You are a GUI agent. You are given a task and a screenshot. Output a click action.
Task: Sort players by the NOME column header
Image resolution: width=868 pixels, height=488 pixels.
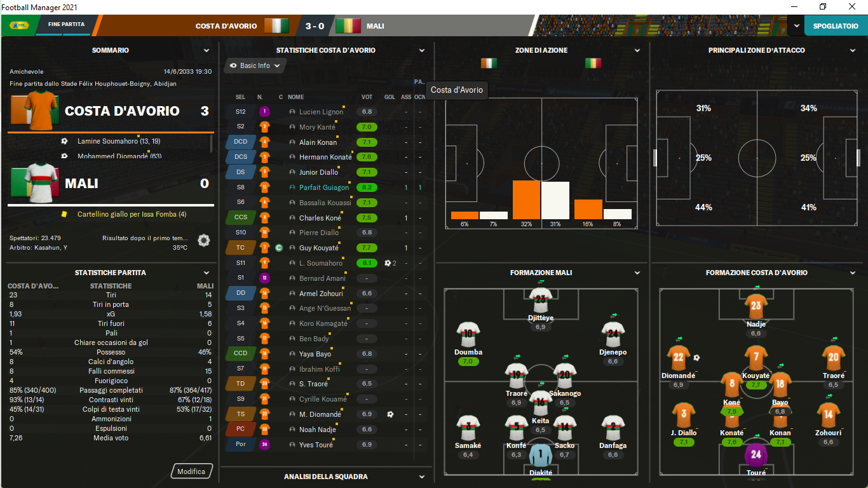[x=295, y=97]
